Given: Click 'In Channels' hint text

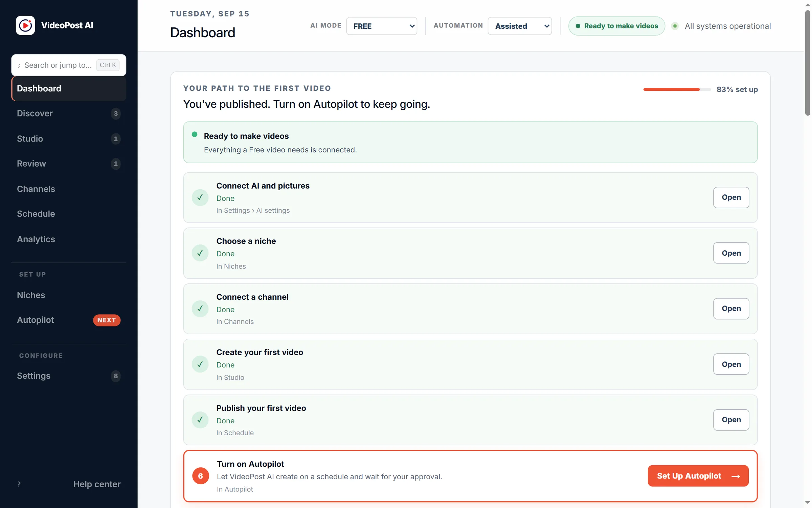Looking at the screenshot, I should [235, 322].
